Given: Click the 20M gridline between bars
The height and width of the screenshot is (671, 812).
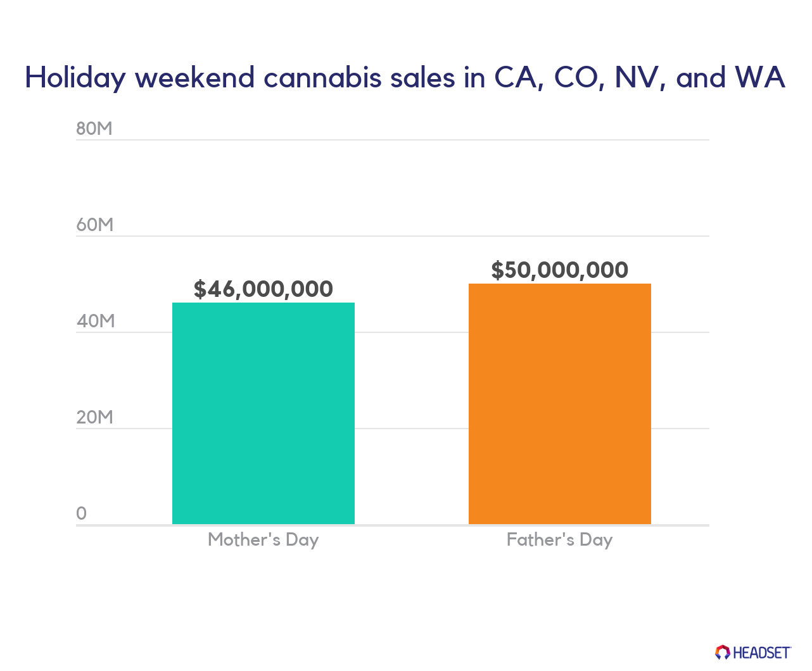Looking at the screenshot, I should tap(412, 429).
